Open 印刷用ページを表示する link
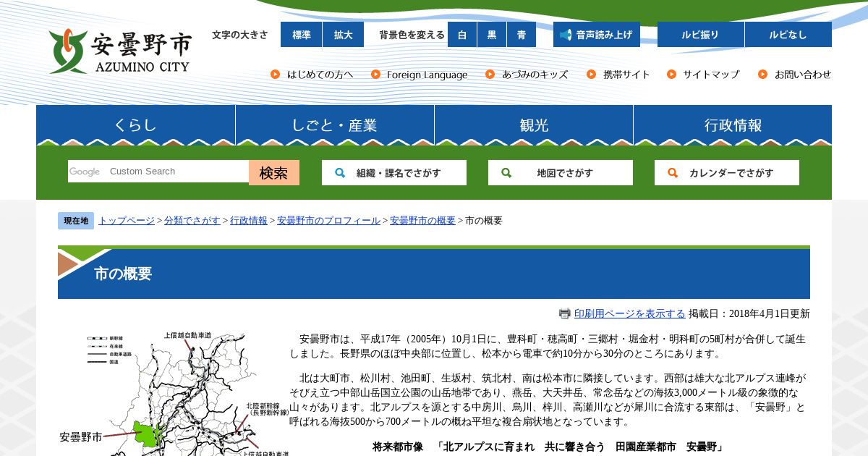Viewport: 868px width, 456px height. [x=629, y=313]
